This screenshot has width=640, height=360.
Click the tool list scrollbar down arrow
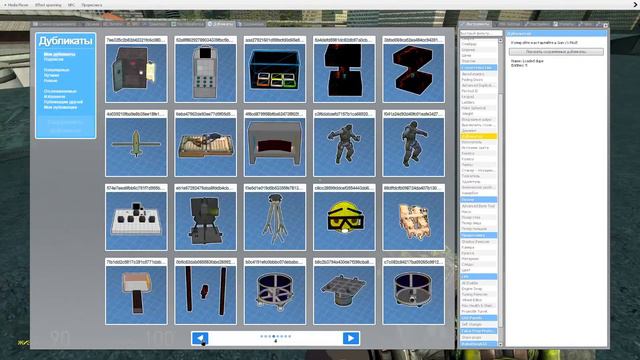tap(500, 344)
